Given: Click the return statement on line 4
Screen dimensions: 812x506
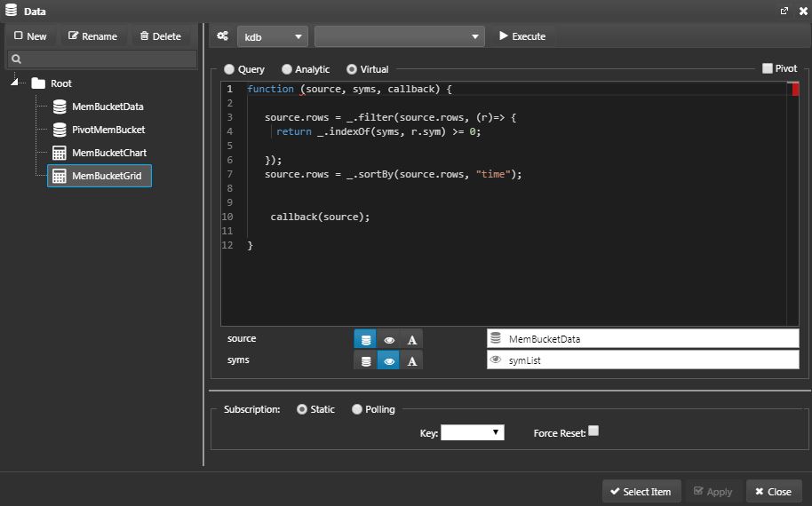Looking at the screenshot, I should [x=378, y=132].
